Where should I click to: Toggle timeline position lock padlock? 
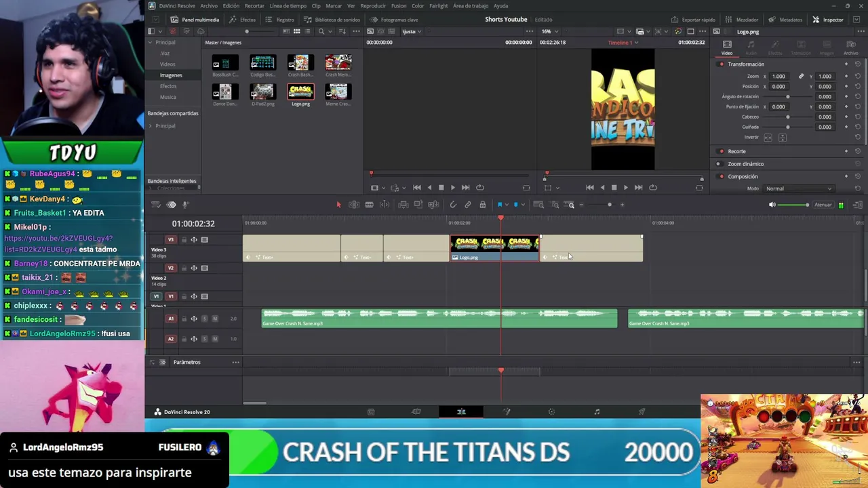[483, 205]
